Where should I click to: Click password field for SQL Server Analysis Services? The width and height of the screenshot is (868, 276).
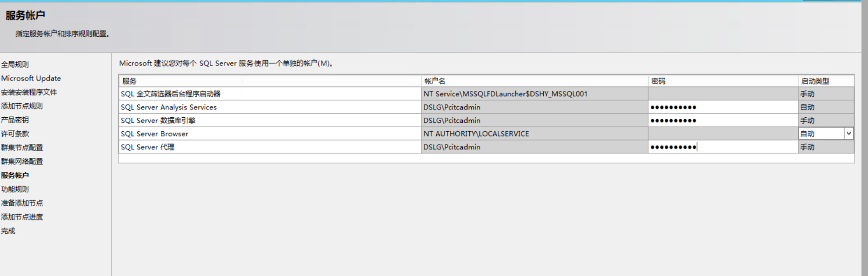(723, 107)
